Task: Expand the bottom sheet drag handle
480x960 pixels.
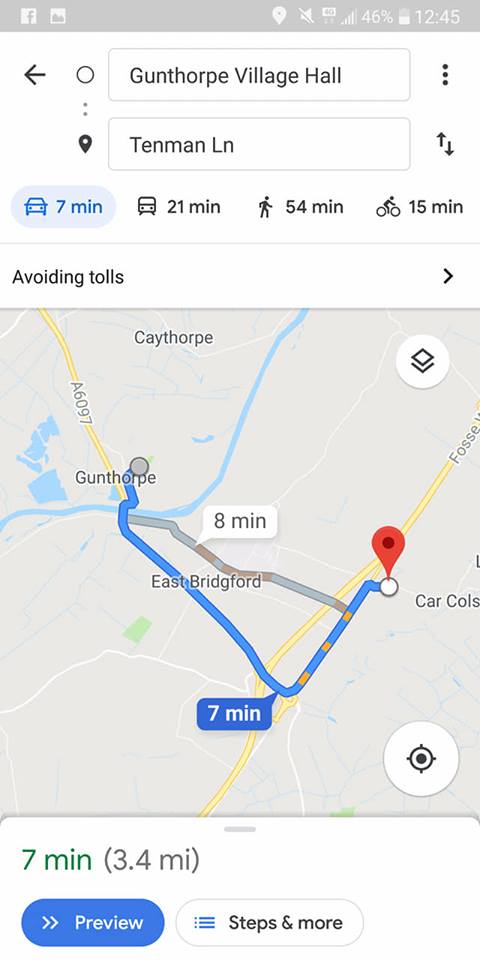Action: pyautogui.click(x=240, y=829)
